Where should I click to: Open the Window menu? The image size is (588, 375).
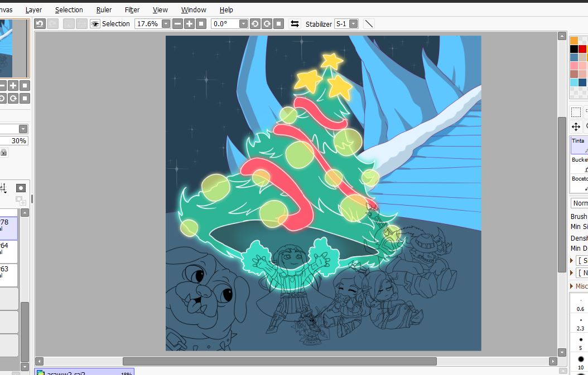(194, 9)
